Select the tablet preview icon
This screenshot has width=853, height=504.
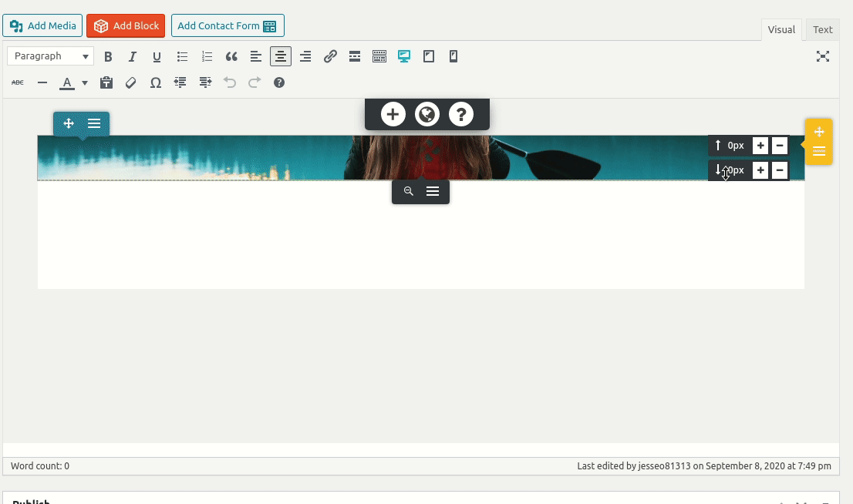pos(429,56)
